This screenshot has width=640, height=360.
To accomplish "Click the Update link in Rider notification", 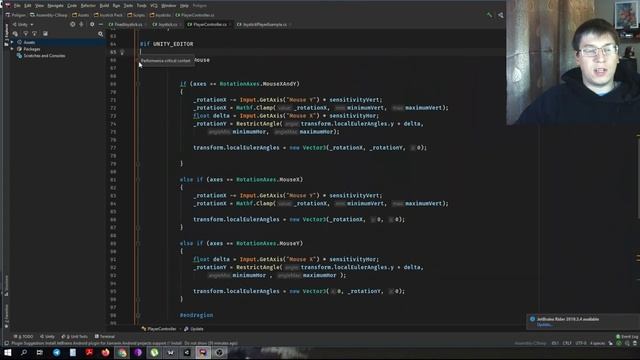I will (x=544, y=325).
